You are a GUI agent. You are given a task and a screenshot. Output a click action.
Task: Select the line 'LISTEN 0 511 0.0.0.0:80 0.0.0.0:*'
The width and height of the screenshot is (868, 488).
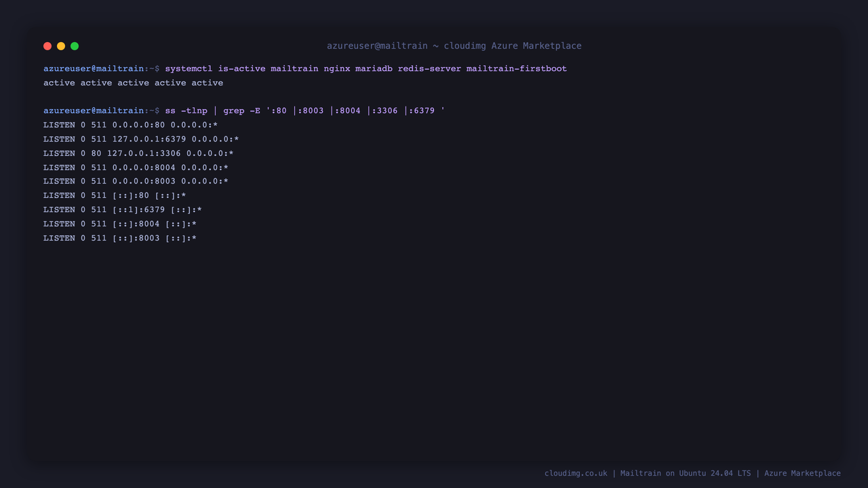130,125
